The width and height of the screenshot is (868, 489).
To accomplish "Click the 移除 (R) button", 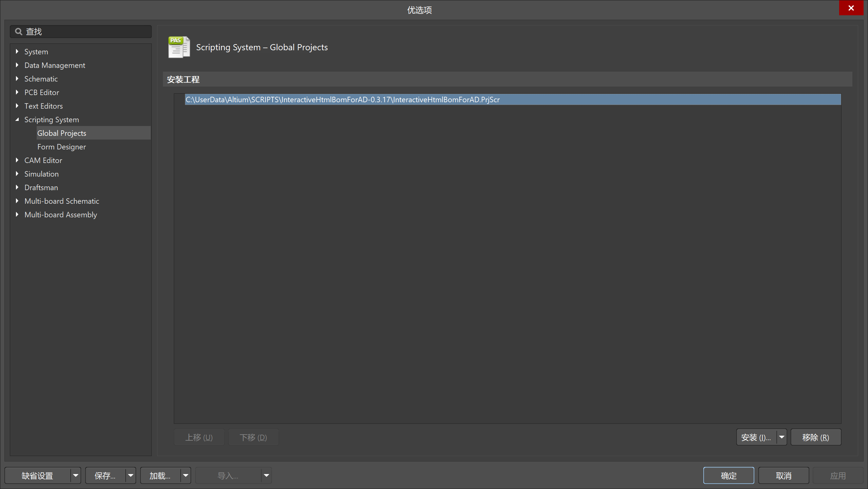I will (x=816, y=437).
